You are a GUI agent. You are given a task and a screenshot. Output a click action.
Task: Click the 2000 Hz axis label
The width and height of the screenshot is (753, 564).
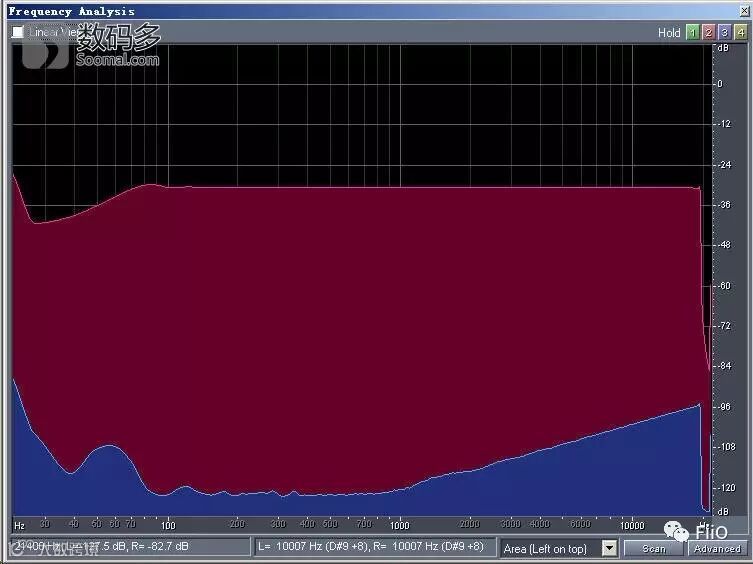[x=469, y=524]
